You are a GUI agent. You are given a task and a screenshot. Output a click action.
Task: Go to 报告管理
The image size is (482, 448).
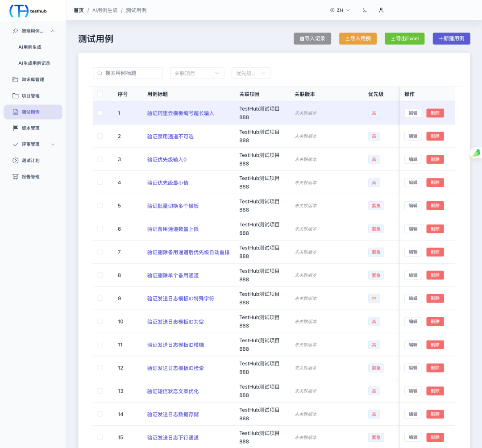[33, 177]
